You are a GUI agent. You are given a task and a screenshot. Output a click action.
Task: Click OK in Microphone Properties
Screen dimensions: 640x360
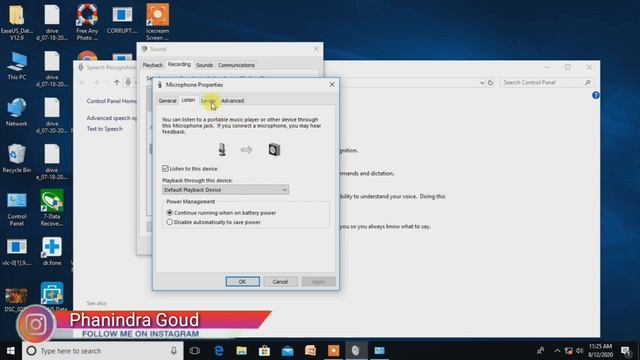(242, 282)
